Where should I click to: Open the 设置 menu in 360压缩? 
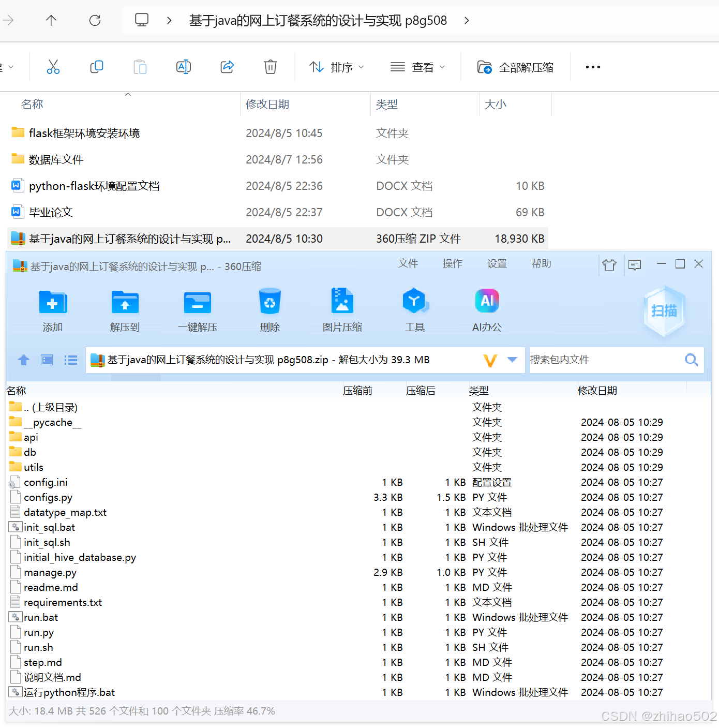[x=497, y=264]
